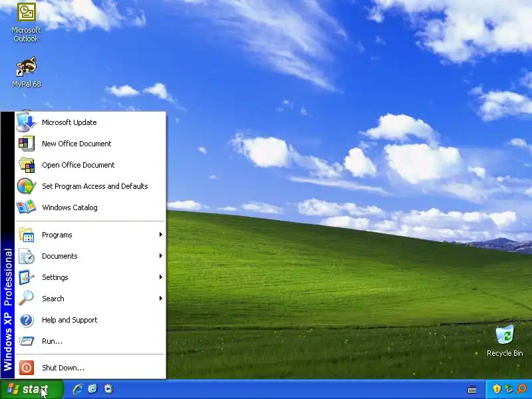Select Set Program Access and Defaults

click(90, 186)
